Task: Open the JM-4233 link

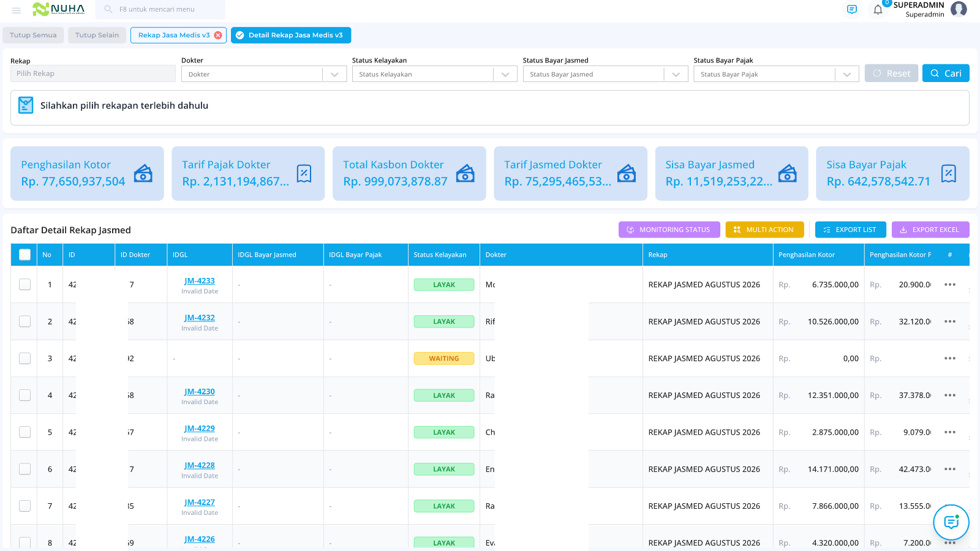Action: (x=200, y=281)
